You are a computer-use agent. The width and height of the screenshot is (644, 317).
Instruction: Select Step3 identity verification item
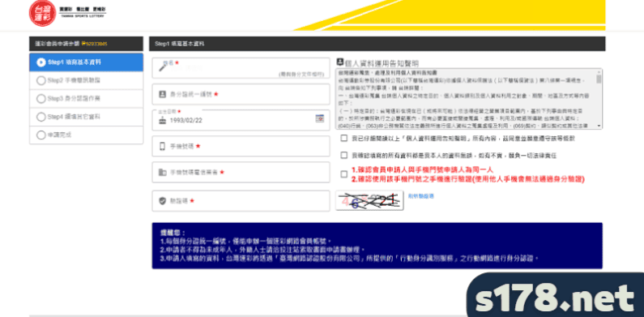coord(86,99)
